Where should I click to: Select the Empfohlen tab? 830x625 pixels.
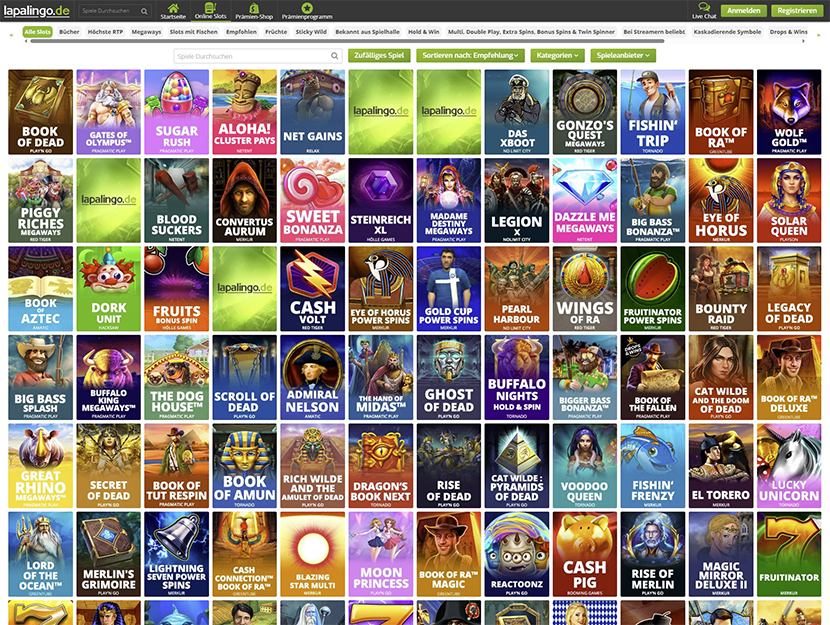click(241, 32)
